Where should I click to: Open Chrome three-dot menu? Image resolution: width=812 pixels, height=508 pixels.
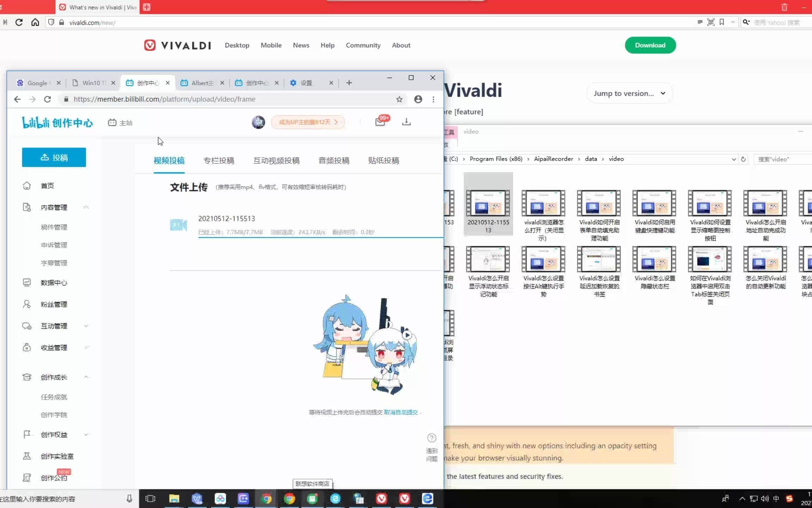click(433, 99)
